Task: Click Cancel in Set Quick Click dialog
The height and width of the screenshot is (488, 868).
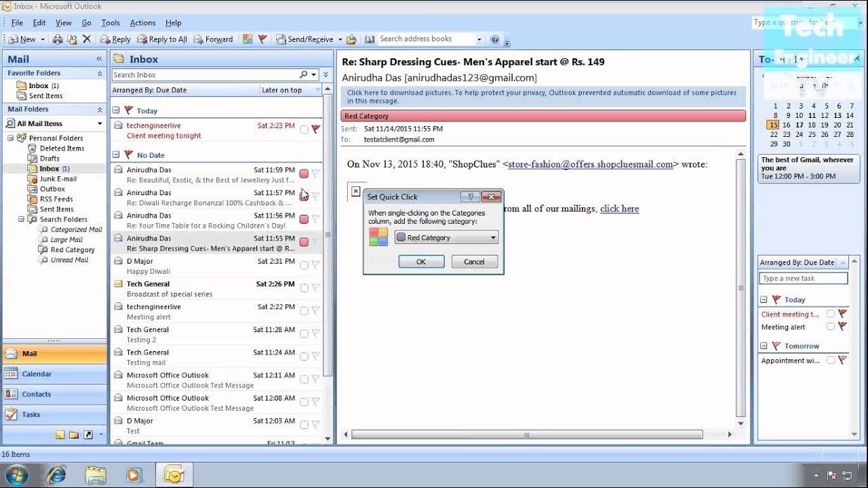Action: point(474,262)
